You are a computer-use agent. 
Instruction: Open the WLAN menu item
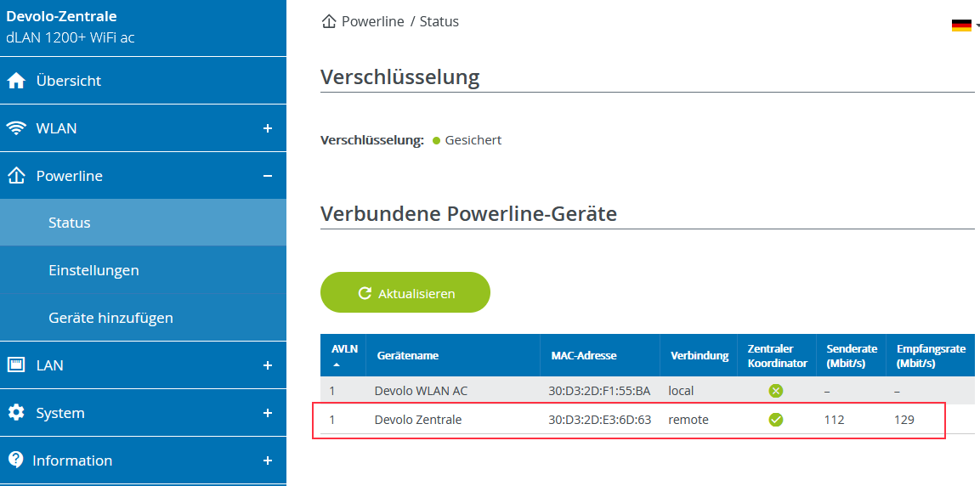point(143,128)
